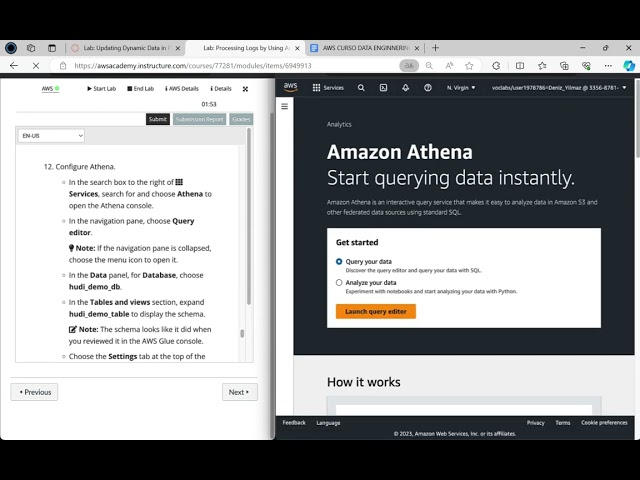Open Privacy link in footer

pyautogui.click(x=536, y=423)
